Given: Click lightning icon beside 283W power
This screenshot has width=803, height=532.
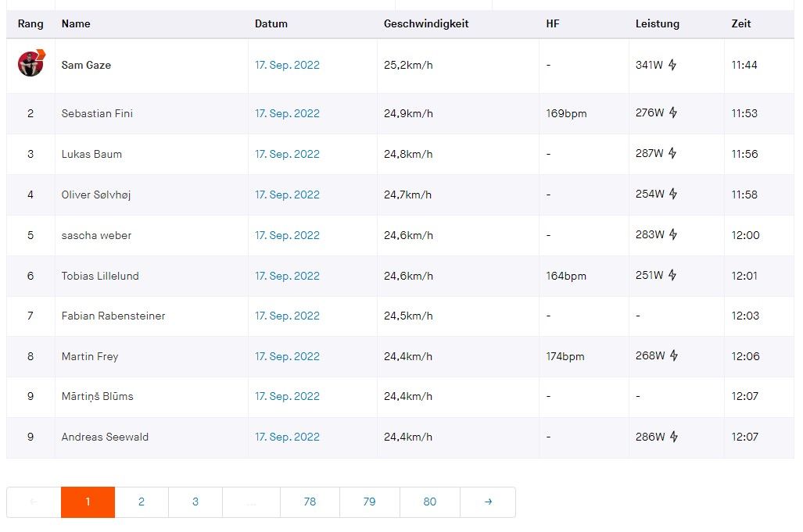Looking at the screenshot, I should coord(672,235).
